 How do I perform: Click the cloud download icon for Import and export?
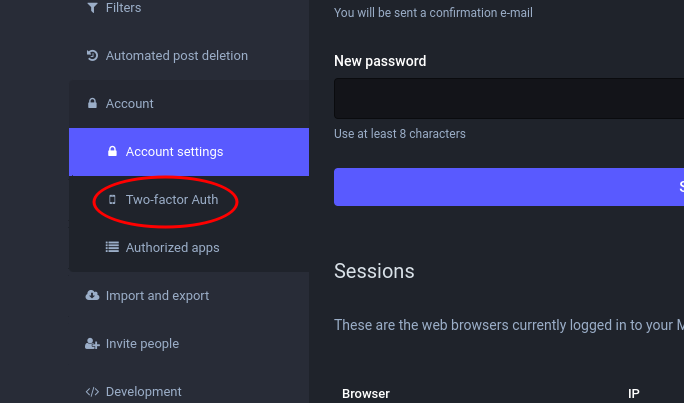(92, 295)
